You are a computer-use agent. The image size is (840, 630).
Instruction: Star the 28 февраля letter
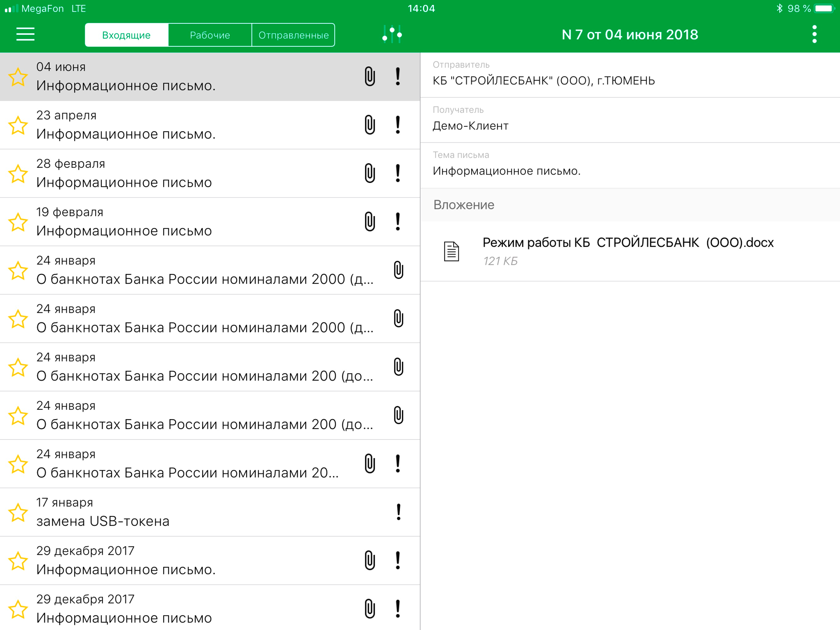[x=18, y=173]
